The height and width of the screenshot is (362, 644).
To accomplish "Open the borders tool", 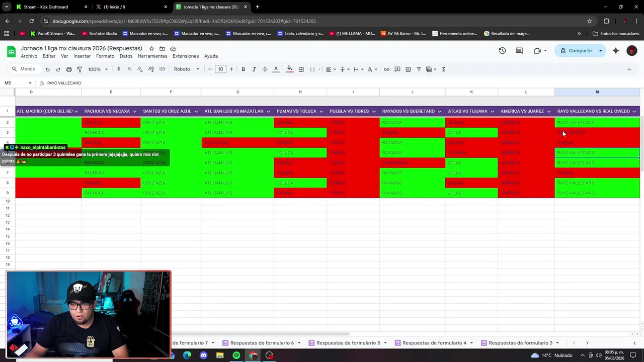I will pyautogui.click(x=301, y=69).
